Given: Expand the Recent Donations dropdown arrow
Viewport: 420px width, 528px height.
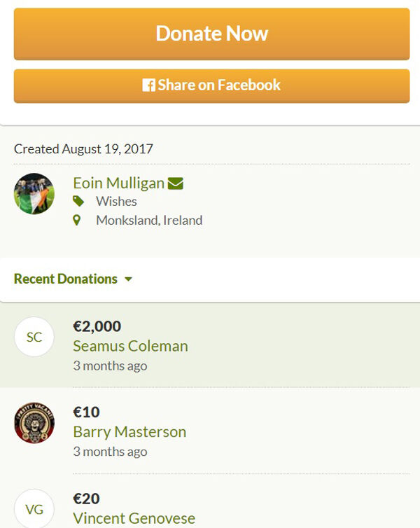Looking at the screenshot, I should (x=128, y=279).
